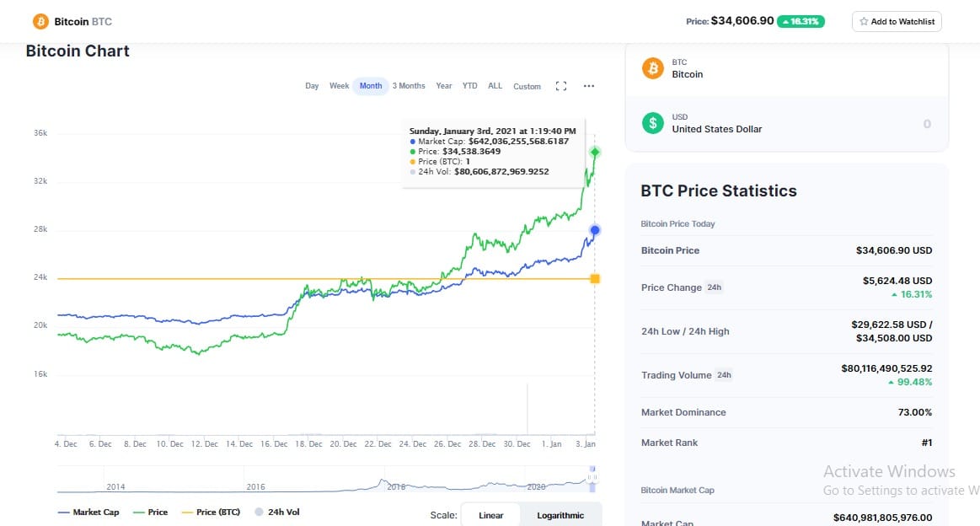Click the Market Rank value #1
Screen dimensions: 980x526
927,443
